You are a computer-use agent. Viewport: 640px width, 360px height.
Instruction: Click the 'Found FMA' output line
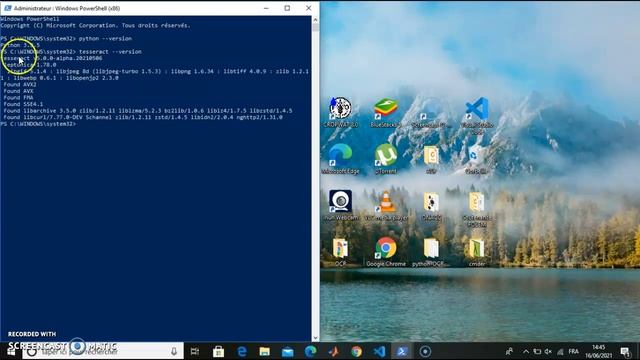pyautogui.click(x=18, y=98)
